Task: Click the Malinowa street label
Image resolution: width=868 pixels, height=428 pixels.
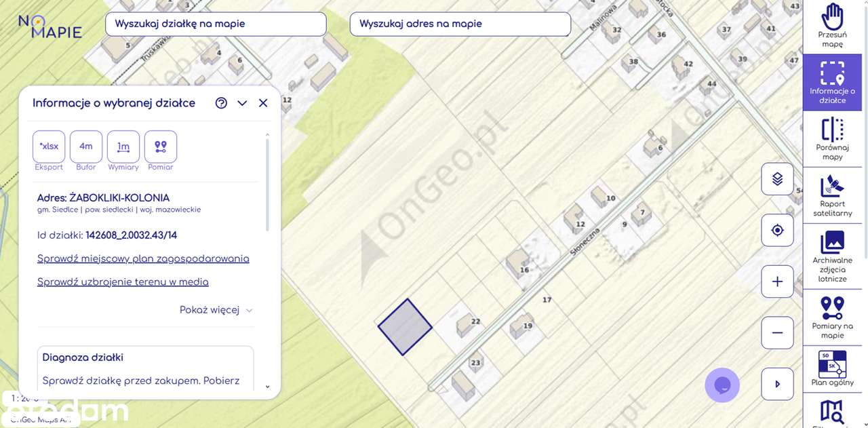Action: tap(602, 17)
